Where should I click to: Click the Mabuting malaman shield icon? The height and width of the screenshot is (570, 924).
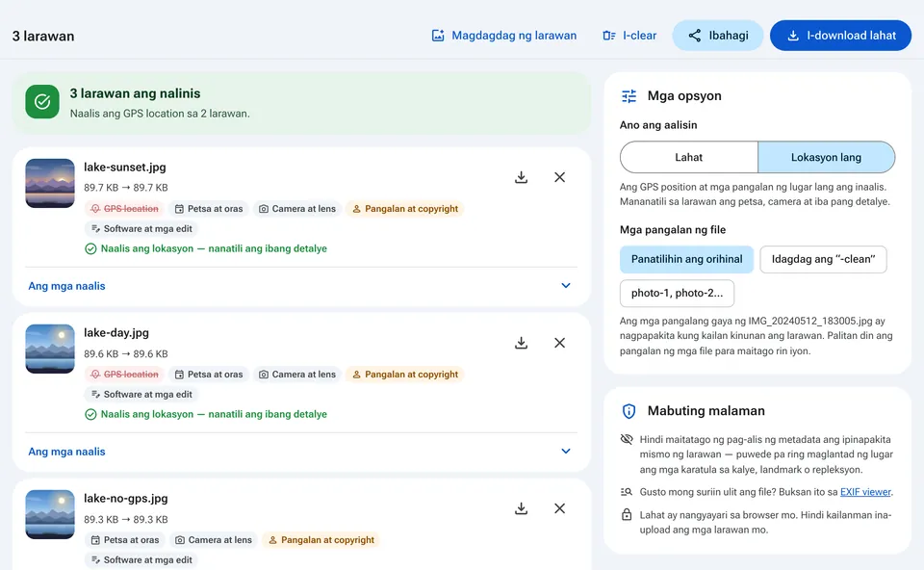629,411
